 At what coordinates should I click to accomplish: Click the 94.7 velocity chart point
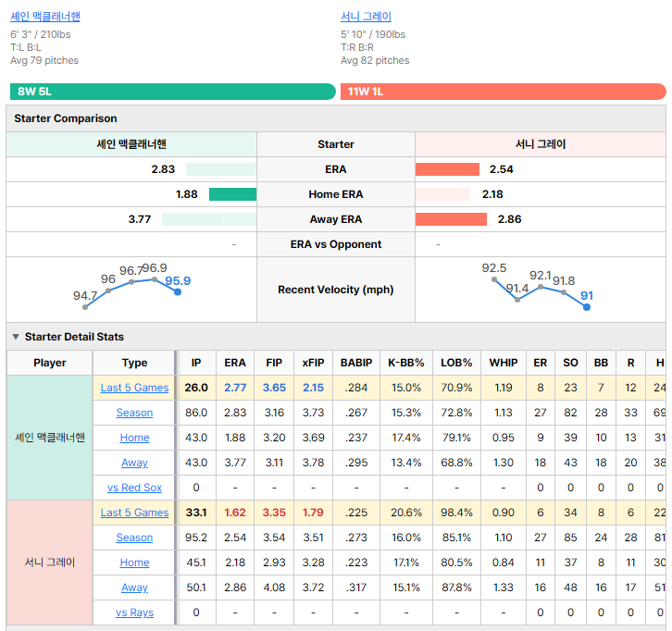click(85, 307)
